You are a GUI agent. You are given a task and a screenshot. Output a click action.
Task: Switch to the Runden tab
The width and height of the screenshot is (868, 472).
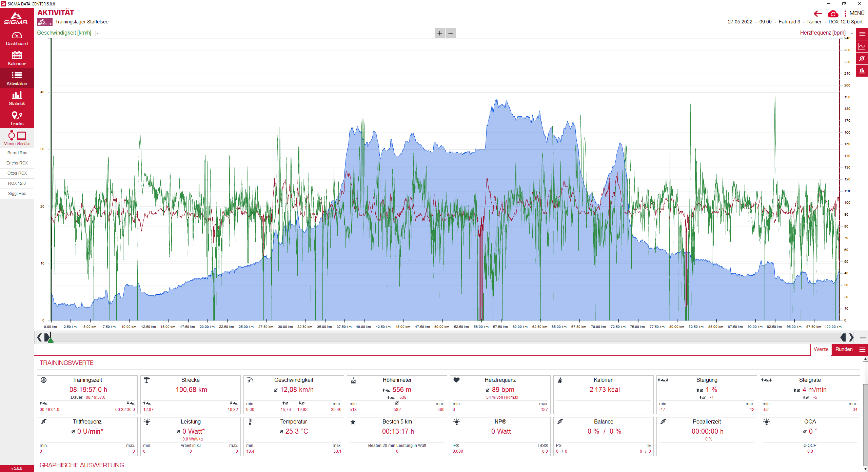[844, 349]
